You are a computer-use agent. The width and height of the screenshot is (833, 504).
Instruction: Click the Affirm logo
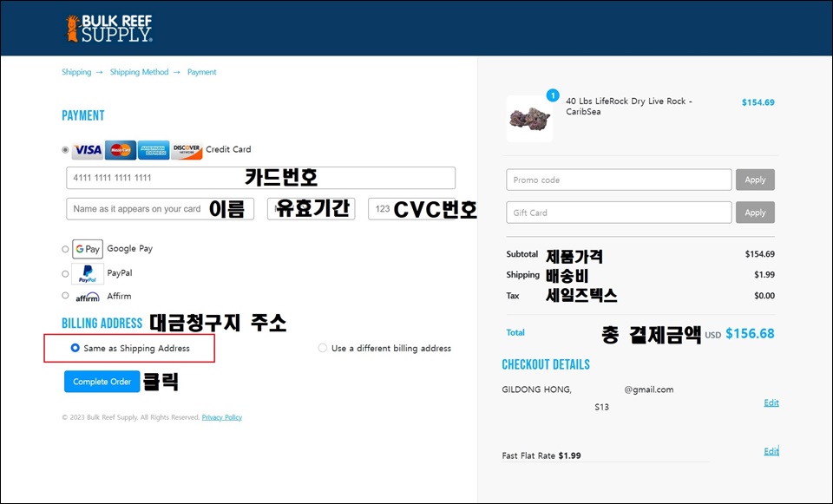(87, 298)
